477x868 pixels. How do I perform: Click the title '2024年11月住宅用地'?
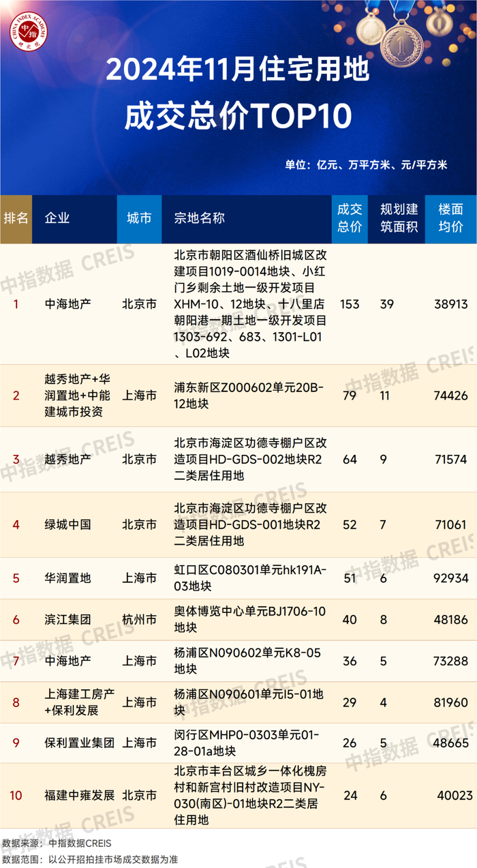(238, 70)
